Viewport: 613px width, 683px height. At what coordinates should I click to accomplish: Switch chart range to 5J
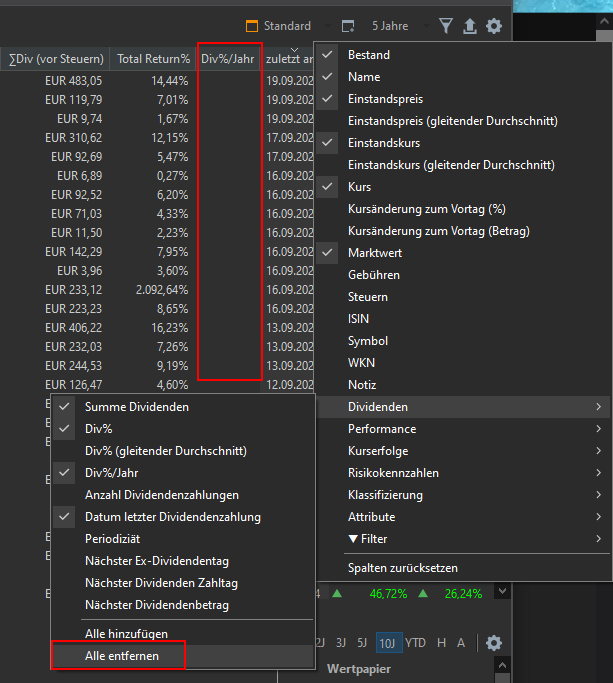point(362,643)
